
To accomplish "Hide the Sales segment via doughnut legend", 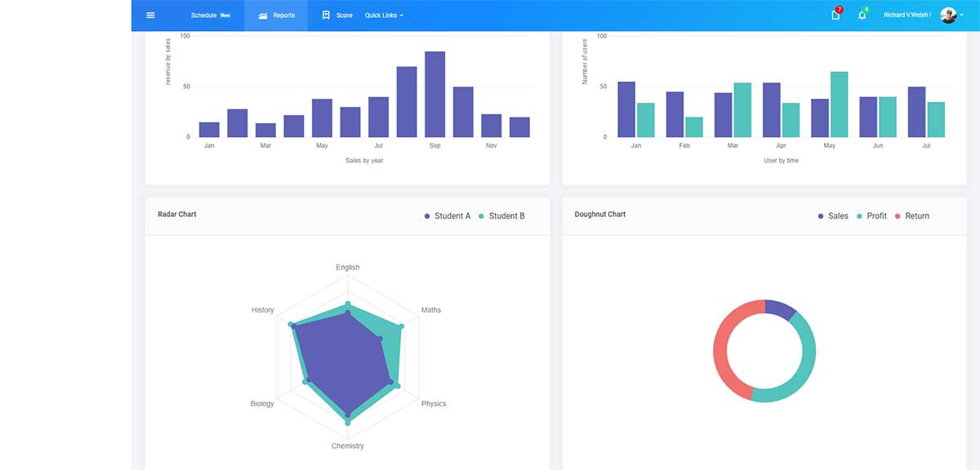I will (834, 215).
